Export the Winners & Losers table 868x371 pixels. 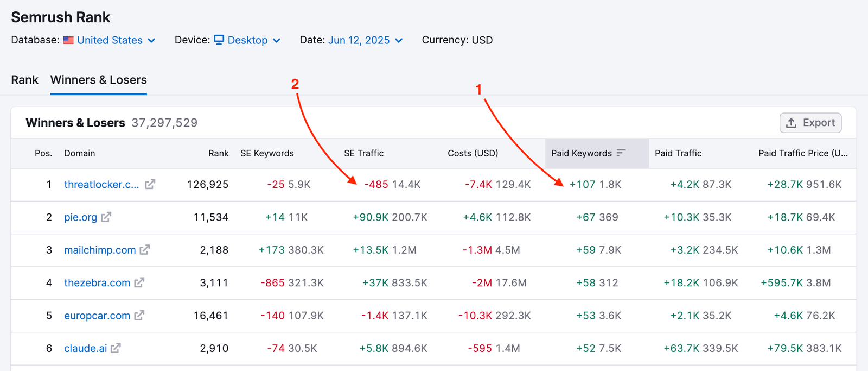(810, 123)
